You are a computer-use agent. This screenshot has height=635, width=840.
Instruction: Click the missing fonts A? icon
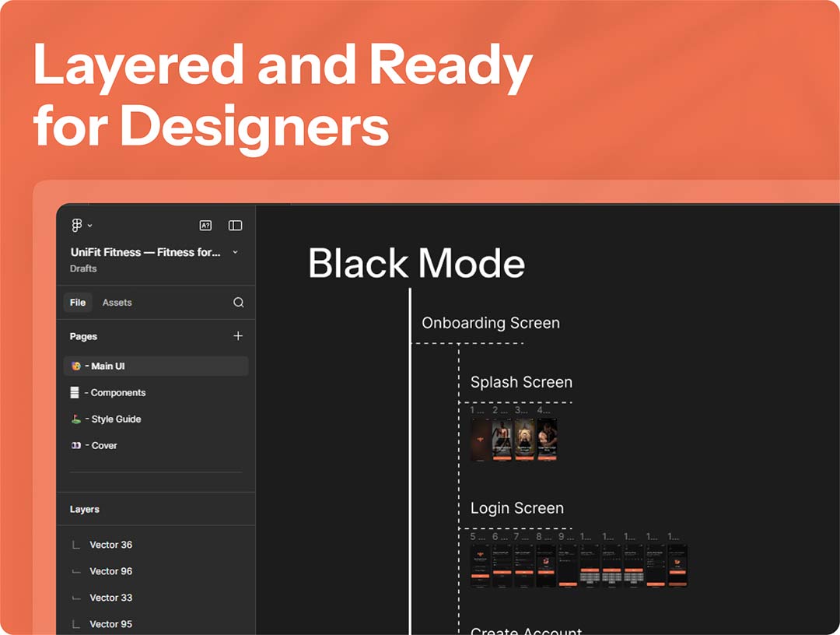point(205,226)
